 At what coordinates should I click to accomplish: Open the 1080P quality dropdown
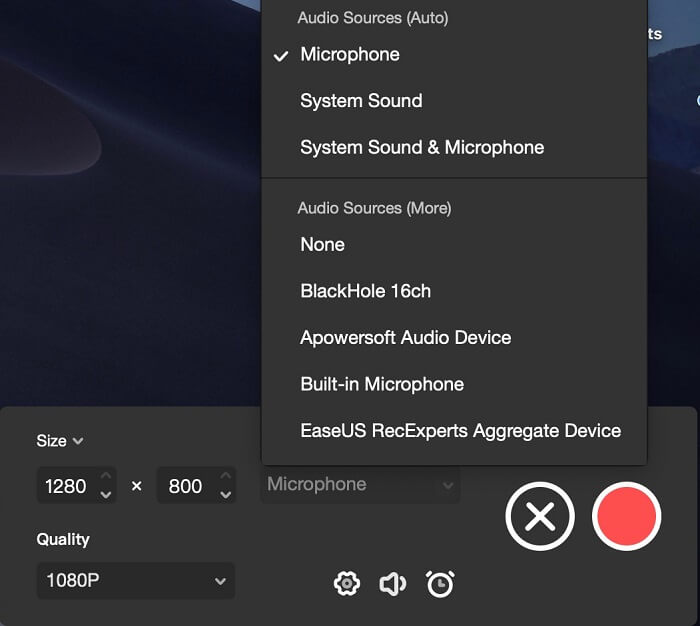136,580
